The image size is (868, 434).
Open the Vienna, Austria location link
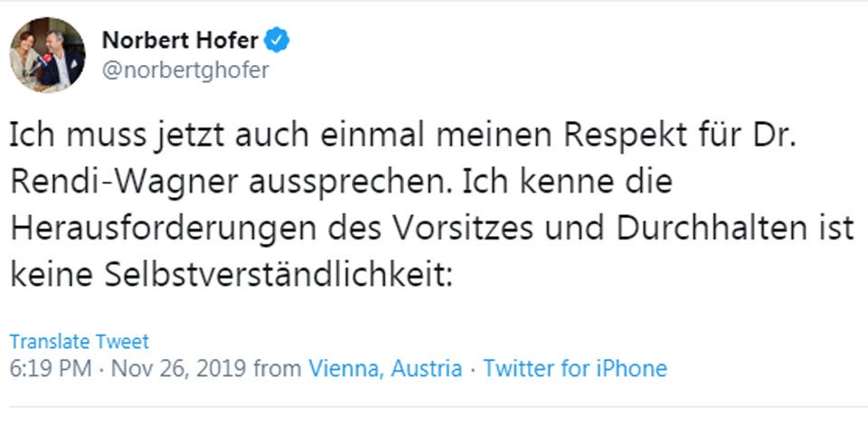tap(385, 369)
